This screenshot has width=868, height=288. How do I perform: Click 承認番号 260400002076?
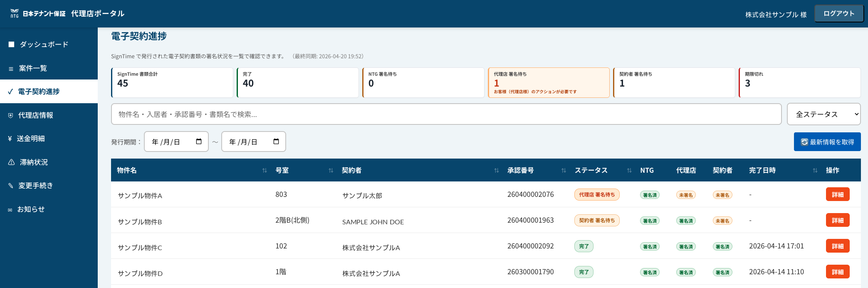pyautogui.click(x=531, y=194)
